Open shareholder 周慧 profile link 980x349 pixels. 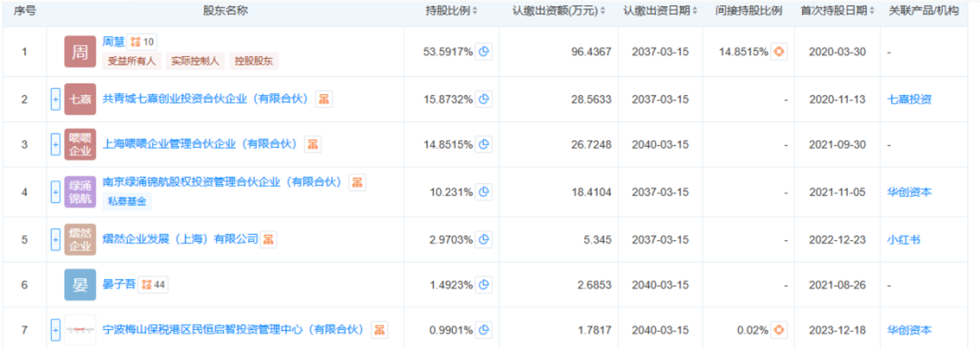(x=114, y=42)
